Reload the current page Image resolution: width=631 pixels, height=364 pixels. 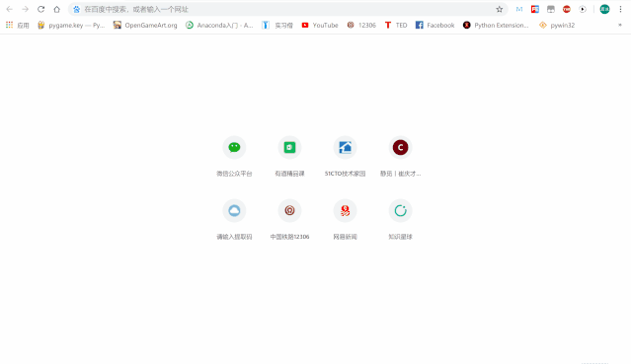41,9
